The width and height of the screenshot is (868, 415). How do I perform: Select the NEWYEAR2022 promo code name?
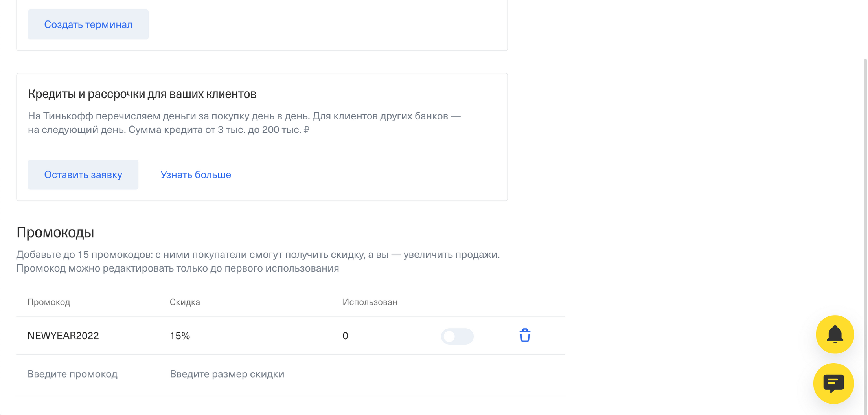(x=63, y=336)
